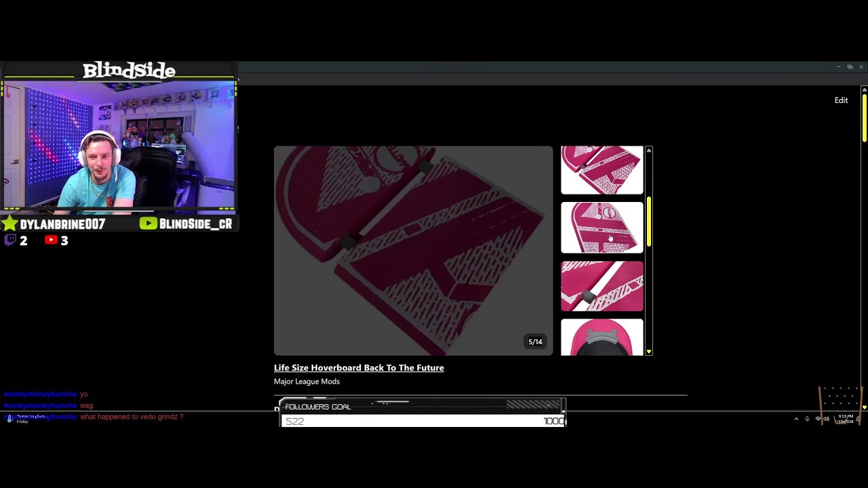Open the main hoverboard preview image
The width and height of the screenshot is (868, 488).
[413, 251]
